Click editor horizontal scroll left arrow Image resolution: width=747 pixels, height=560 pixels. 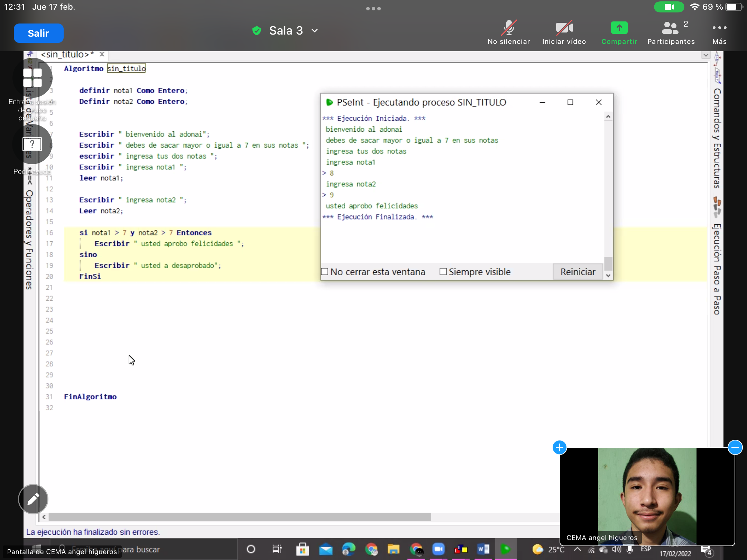[44, 517]
